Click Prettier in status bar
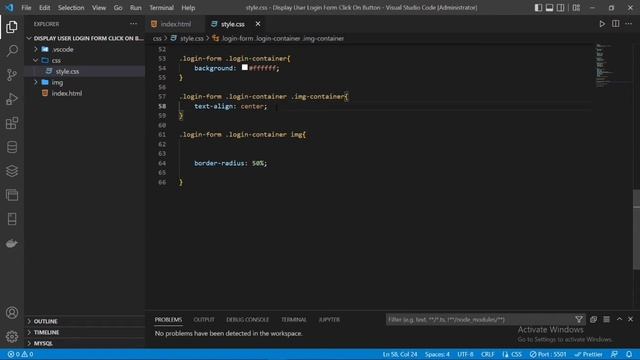Image resolution: width=640 pixels, height=360 pixels. pyautogui.click(x=589, y=354)
